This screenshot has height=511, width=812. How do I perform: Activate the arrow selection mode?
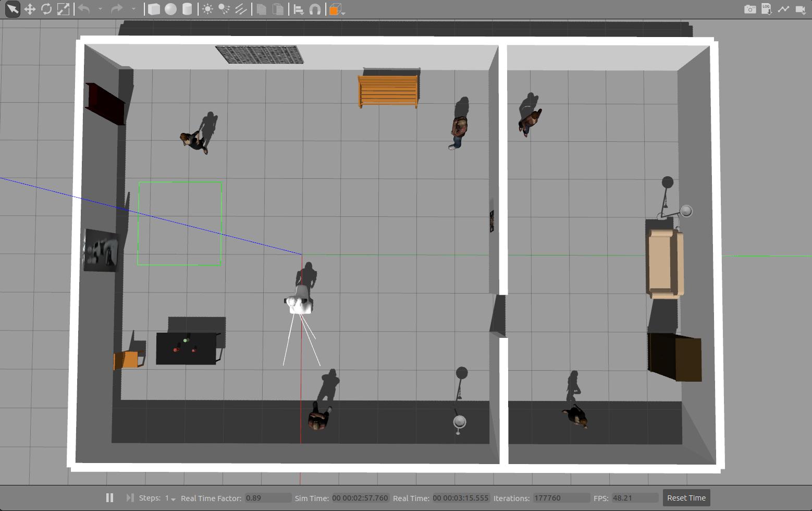pyautogui.click(x=13, y=9)
